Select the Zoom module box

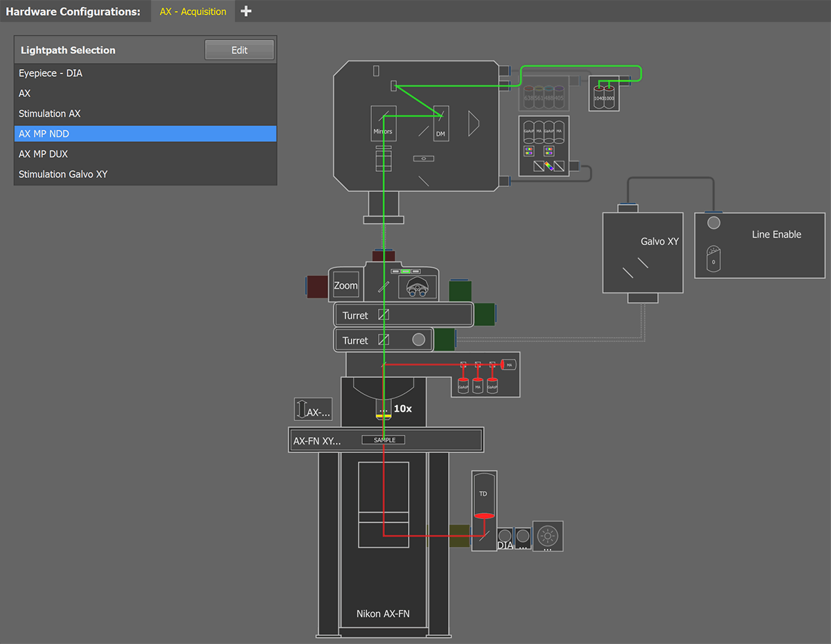[x=346, y=285]
